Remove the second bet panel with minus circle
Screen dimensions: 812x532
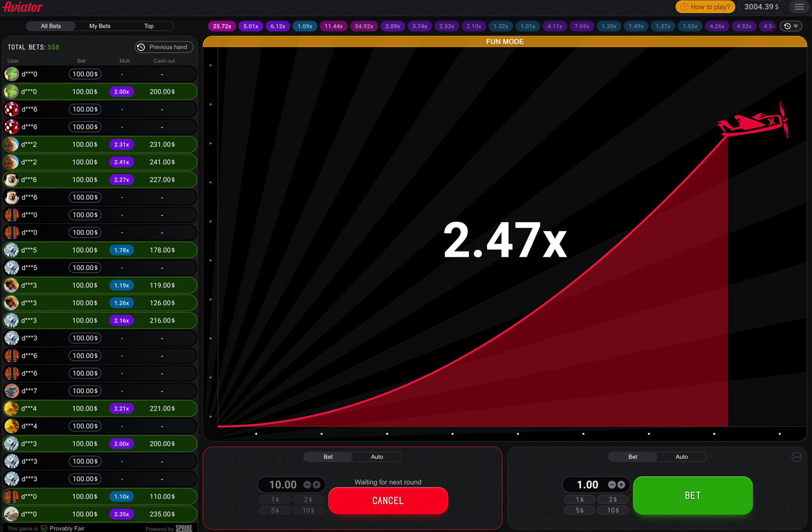point(796,457)
